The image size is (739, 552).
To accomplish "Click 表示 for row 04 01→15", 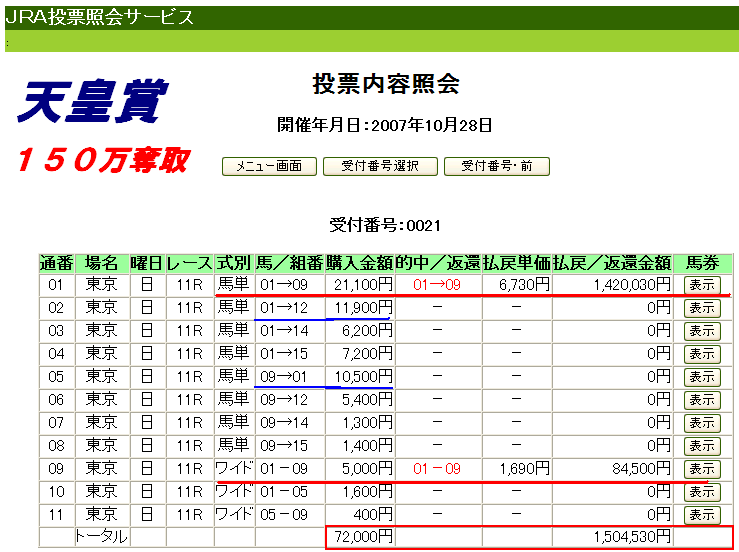I will tap(702, 354).
